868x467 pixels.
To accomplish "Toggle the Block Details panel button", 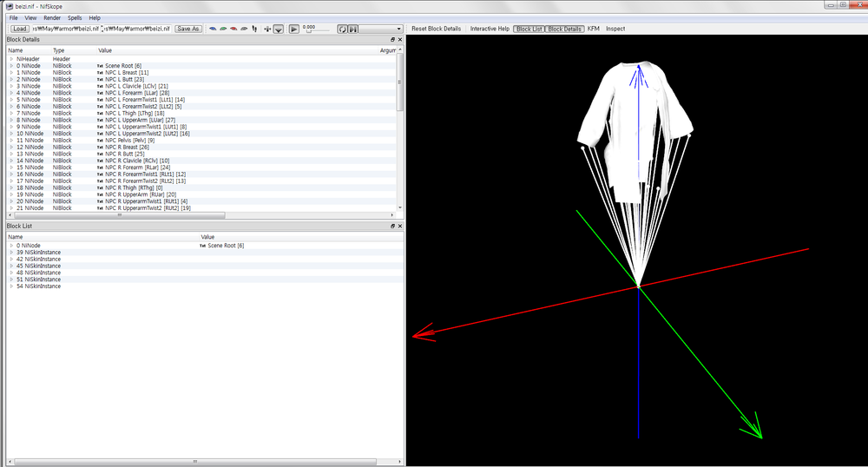I will tap(565, 29).
